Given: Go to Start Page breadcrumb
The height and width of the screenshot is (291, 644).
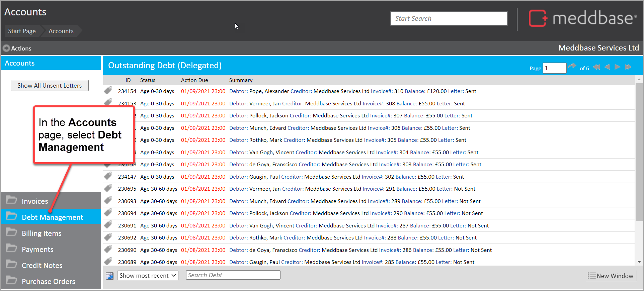Looking at the screenshot, I should coord(22,31).
